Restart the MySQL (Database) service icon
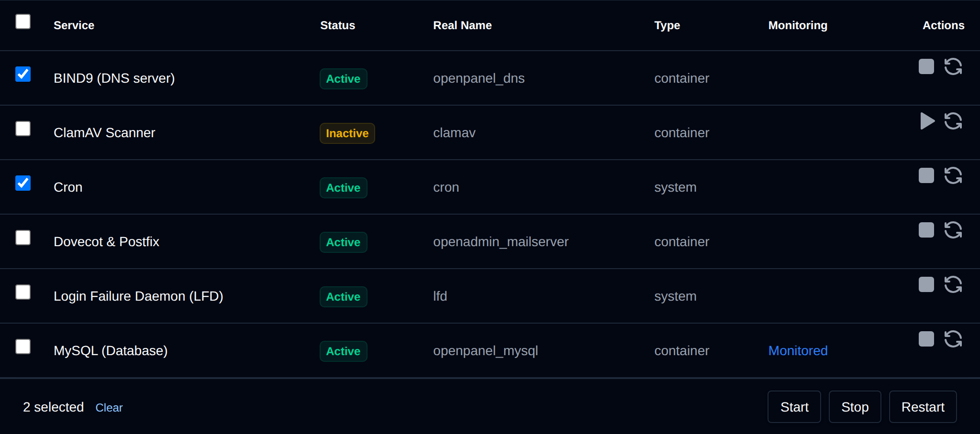This screenshot has width=980, height=434. [953, 339]
